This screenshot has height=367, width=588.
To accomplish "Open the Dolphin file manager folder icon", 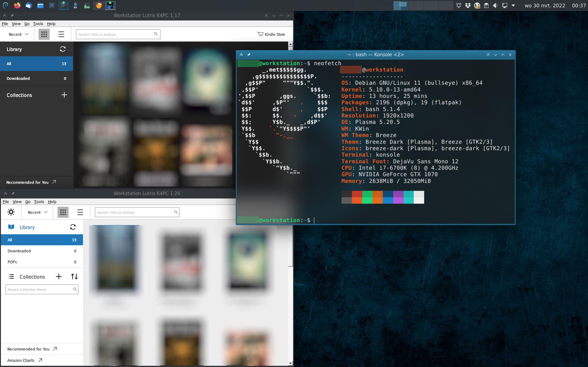I will pyautogui.click(x=40, y=5).
